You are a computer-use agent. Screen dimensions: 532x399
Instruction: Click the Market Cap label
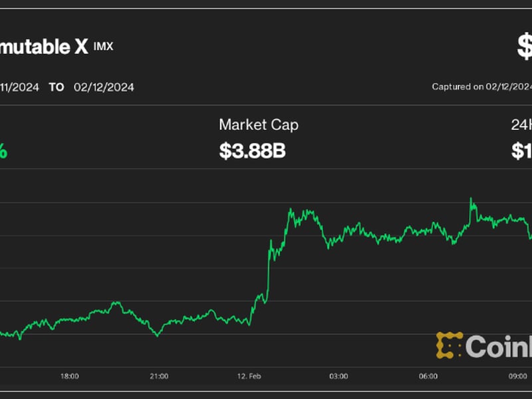(x=259, y=124)
